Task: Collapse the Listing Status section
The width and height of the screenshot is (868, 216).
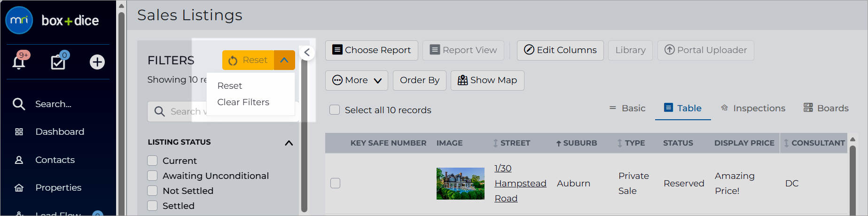Action: tap(289, 143)
